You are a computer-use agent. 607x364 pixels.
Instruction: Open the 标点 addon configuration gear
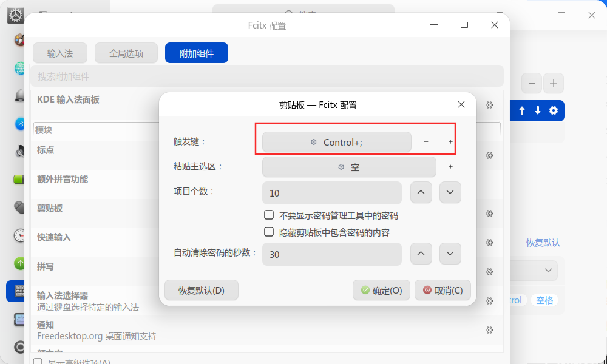pyautogui.click(x=489, y=155)
